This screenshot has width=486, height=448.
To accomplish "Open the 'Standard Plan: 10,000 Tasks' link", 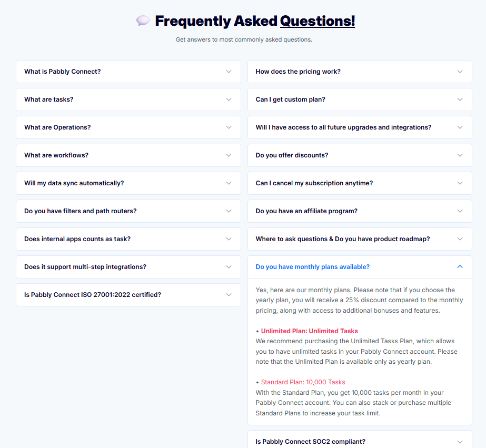I will point(303,382).
